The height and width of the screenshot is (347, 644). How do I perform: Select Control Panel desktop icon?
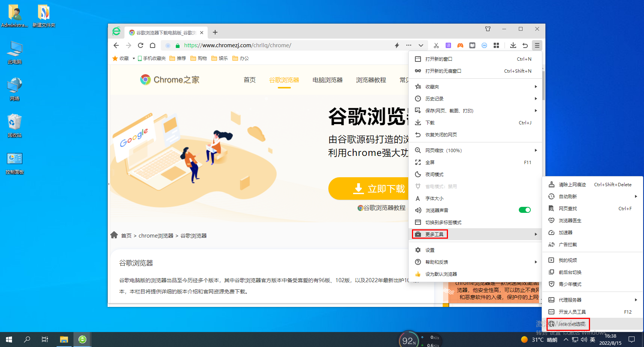[x=15, y=163]
